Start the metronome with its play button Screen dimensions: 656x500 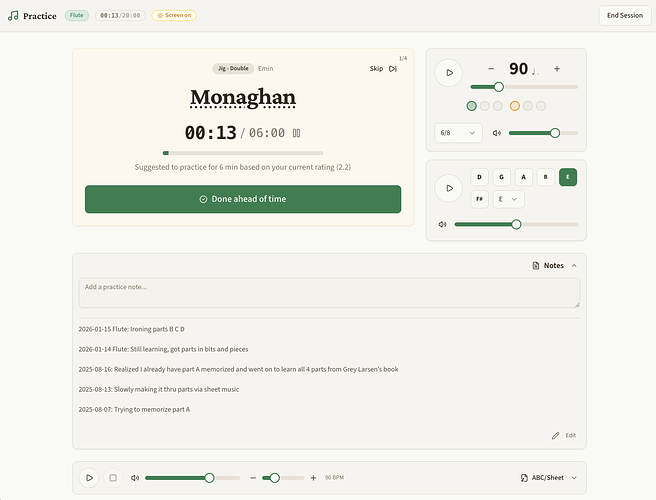pyautogui.click(x=448, y=72)
